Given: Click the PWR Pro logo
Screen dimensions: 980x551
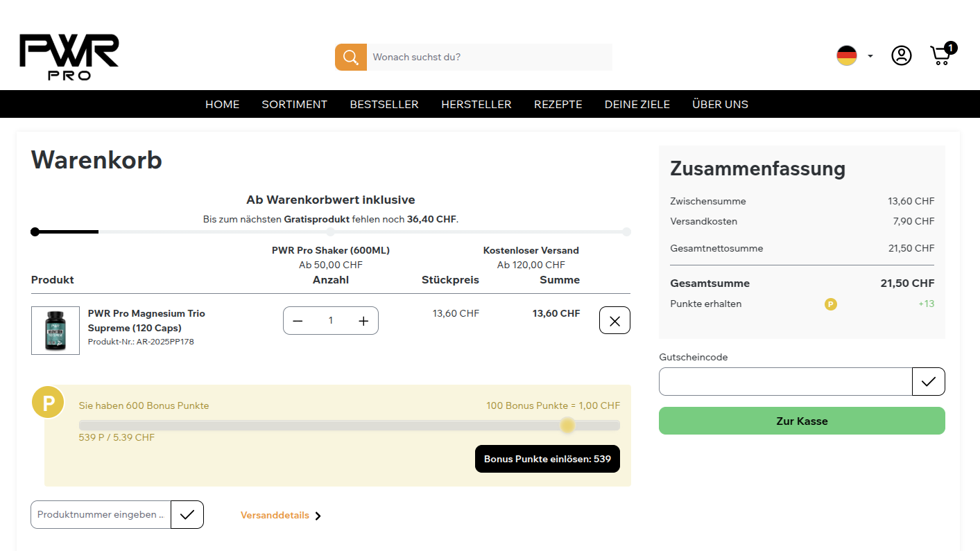Looking at the screenshot, I should pyautogui.click(x=69, y=57).
